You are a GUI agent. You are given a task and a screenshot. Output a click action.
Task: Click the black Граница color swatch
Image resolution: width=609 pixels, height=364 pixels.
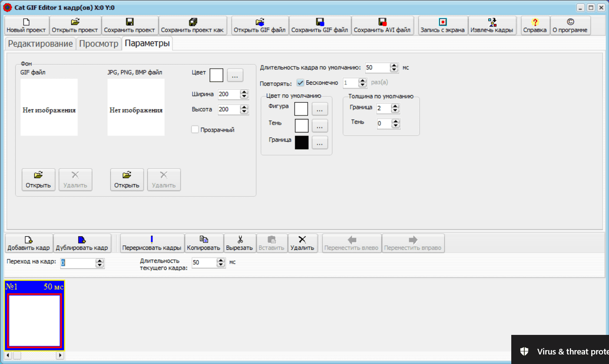click(301, 143)
